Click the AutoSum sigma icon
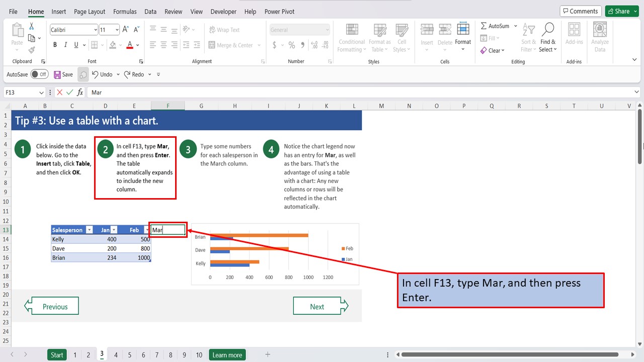The width and height of the screenshot is (644, 362). tap(484, 26)
